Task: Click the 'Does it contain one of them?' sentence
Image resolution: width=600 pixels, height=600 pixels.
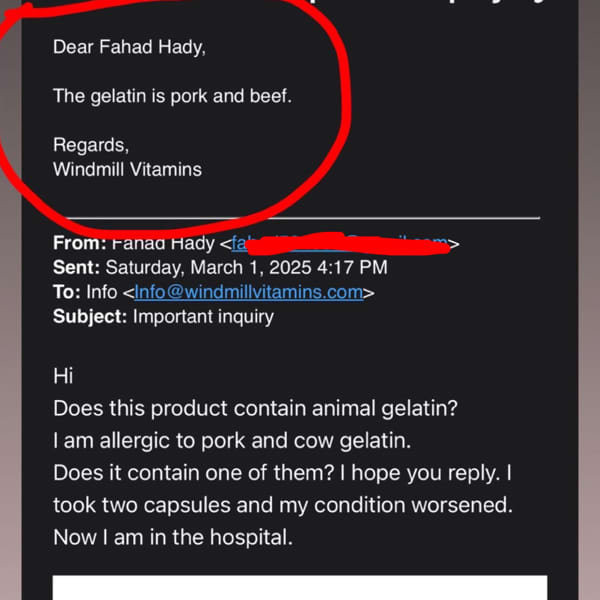Action: (194, 473)
